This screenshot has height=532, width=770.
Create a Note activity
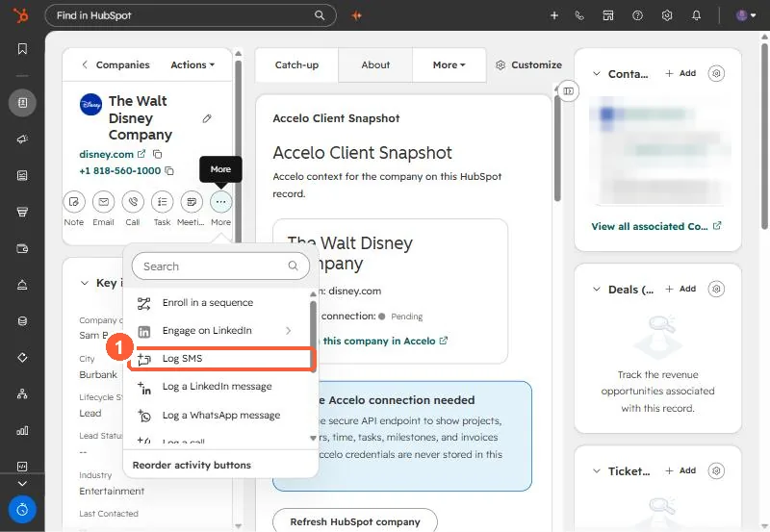(74, 202)
